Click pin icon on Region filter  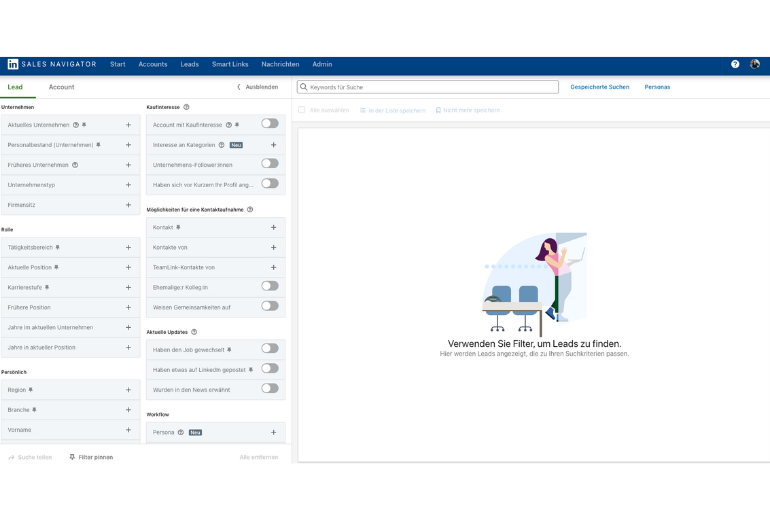coord(30,390)
